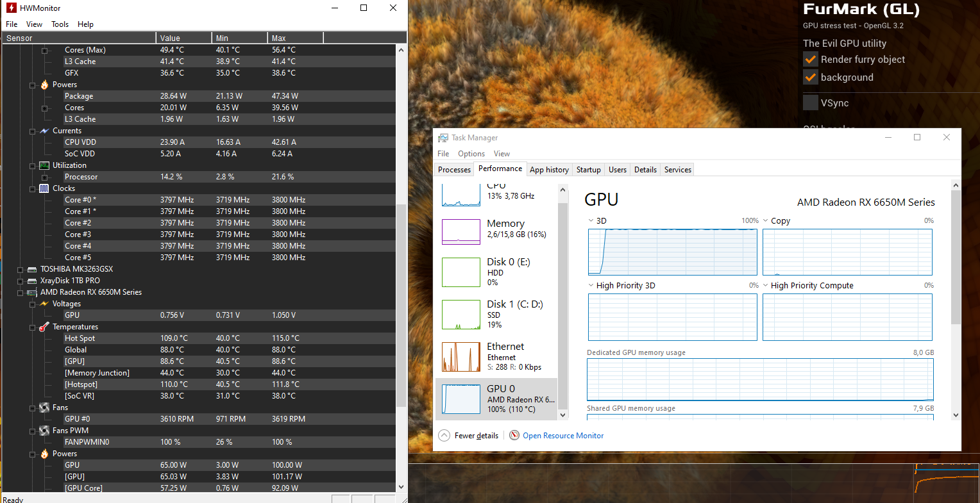Collapse the AMD Radeon RX 6650M Series node
This screenshot has width=980, height=503.
point(20,293)
